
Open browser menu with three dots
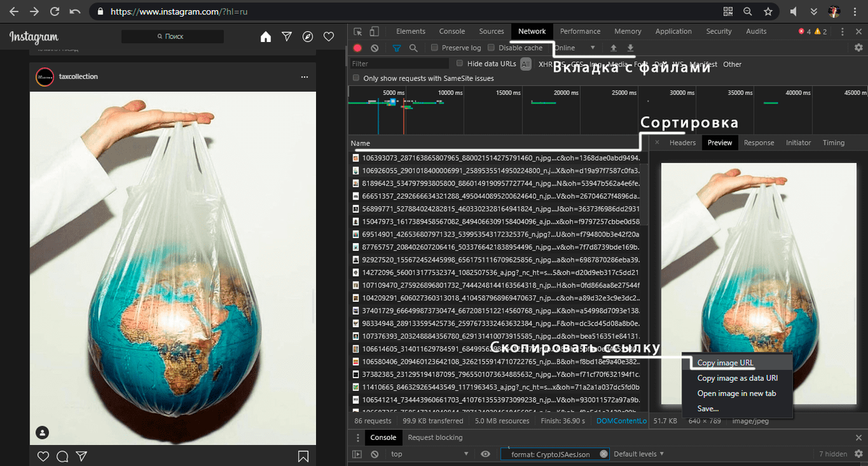point(855,12)
